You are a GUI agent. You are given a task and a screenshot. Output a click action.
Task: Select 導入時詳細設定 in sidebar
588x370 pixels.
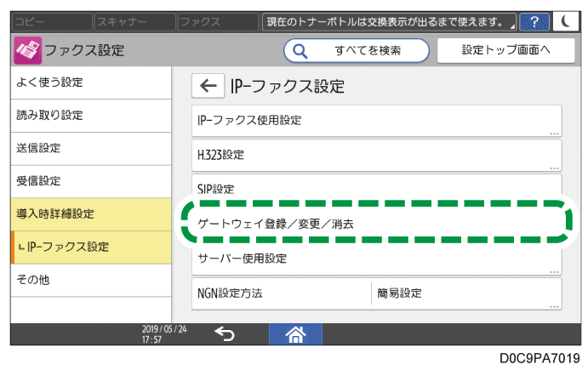click(91, 214)
